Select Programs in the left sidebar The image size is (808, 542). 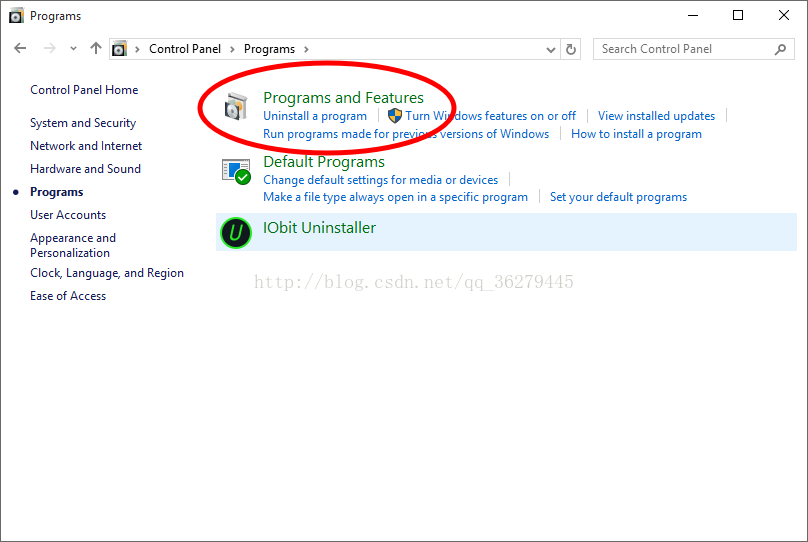point(57,192)
